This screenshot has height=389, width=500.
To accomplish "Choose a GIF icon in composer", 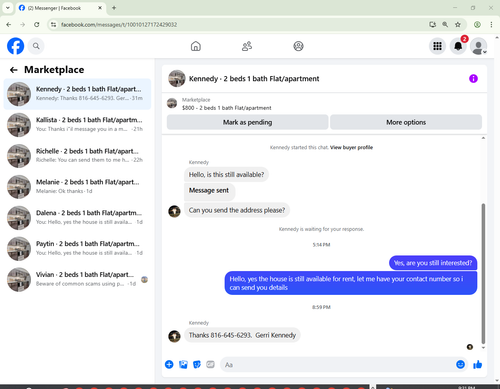I will point(210,364).
